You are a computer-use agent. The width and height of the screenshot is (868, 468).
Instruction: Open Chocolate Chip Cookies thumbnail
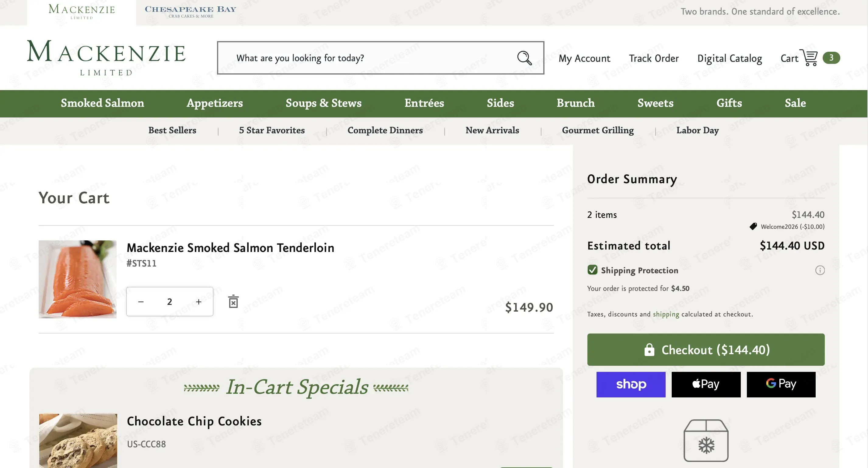pyautogui.click(x=78, y=441)
